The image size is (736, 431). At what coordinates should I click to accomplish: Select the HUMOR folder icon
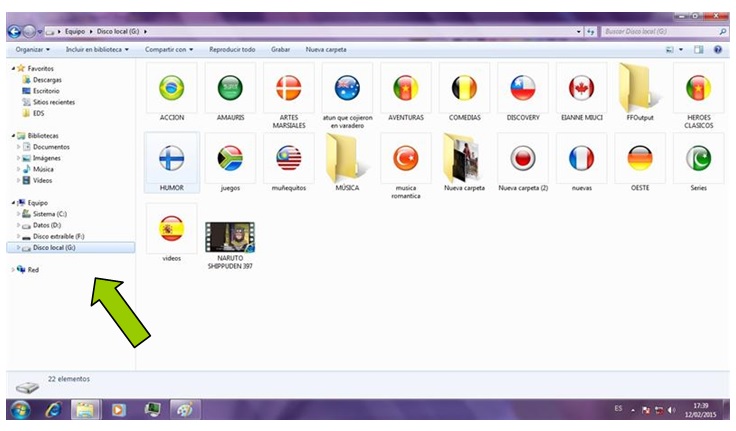(x=172, y=159)
